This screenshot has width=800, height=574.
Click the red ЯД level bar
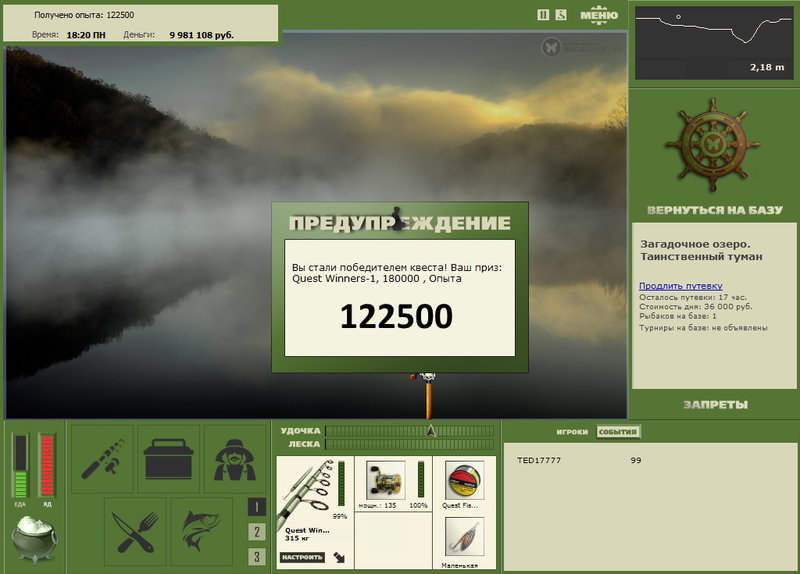[47, 466]
